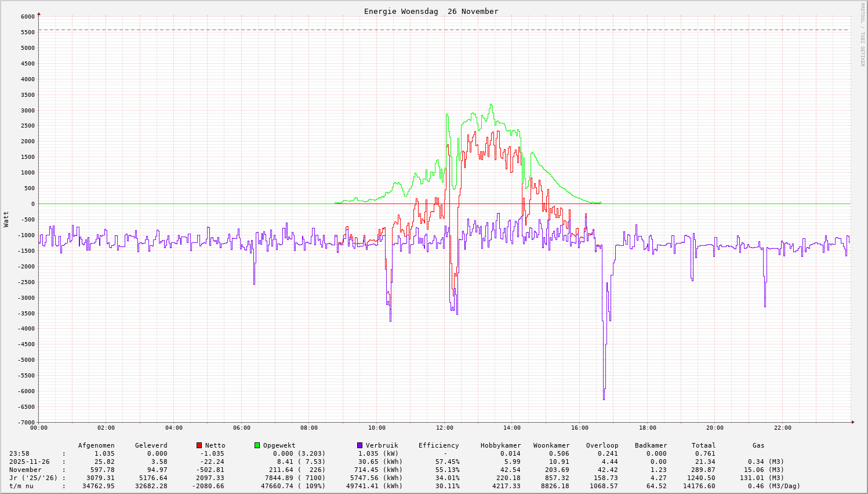This screenshot has width=868, height=494.
Task: Click the Hobbykamer column header
Action: (x=500, y=445)
